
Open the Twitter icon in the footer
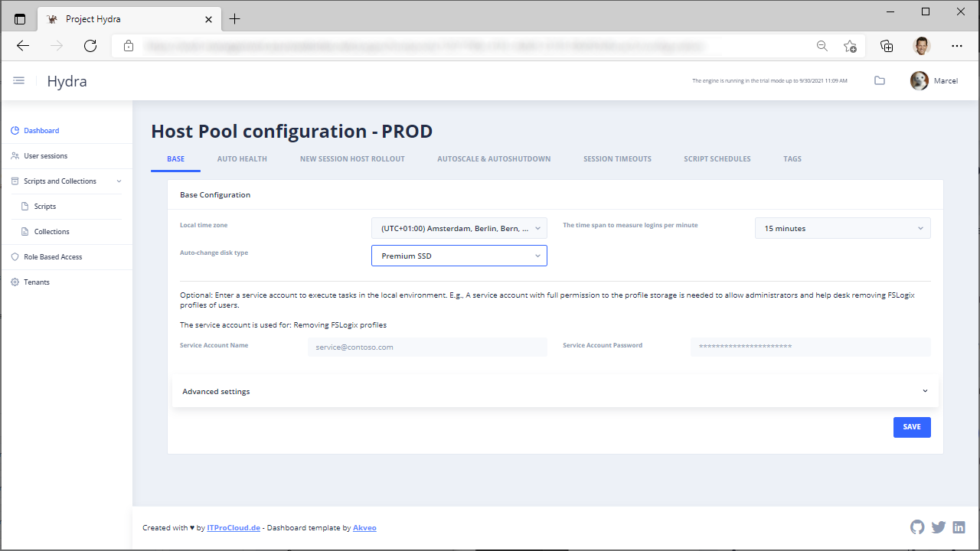938,527
